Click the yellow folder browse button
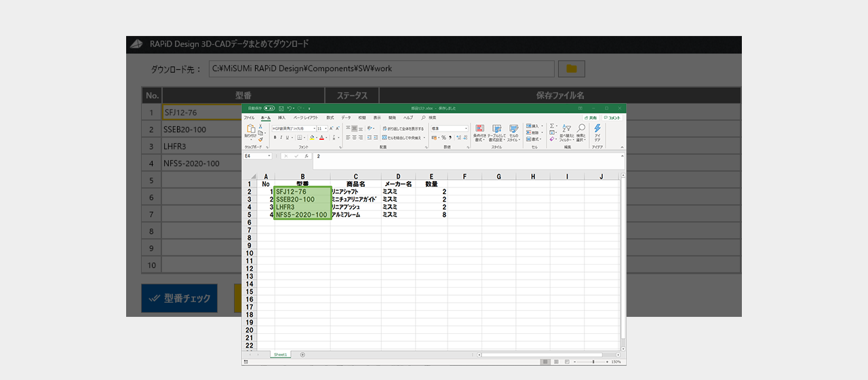868x380 pixels. (571, 69)
